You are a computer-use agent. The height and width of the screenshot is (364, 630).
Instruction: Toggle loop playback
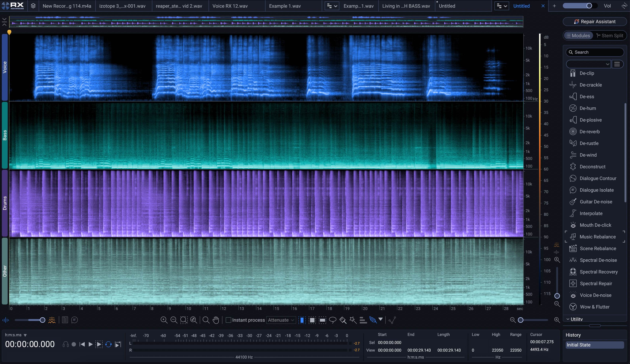point(108,344)
